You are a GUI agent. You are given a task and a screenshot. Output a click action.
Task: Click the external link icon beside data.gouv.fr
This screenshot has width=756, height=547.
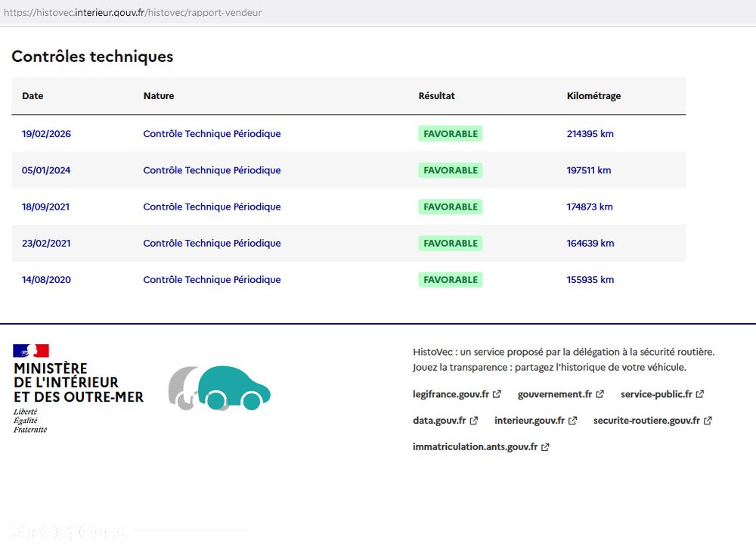tap(473, 421)
